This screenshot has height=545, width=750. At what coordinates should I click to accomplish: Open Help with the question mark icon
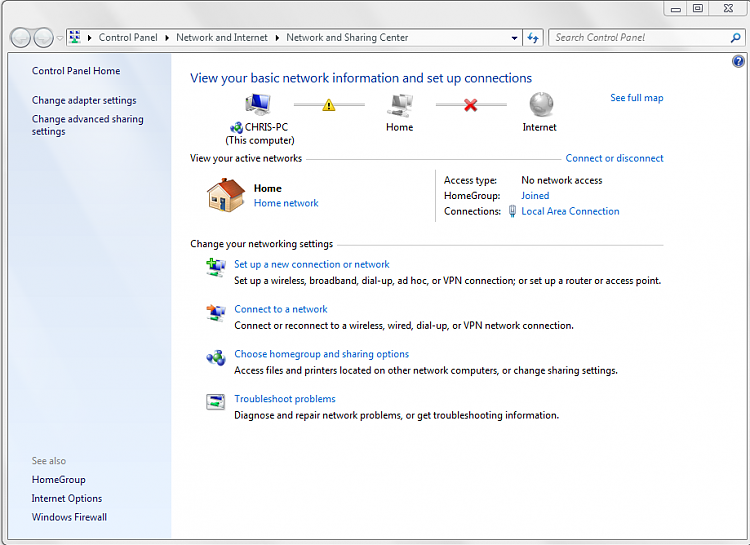coord(739,61)
